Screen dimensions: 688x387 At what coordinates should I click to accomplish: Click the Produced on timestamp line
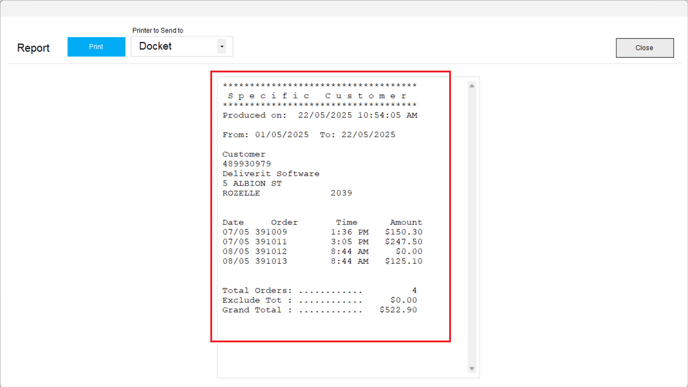[x=320, y=115]
